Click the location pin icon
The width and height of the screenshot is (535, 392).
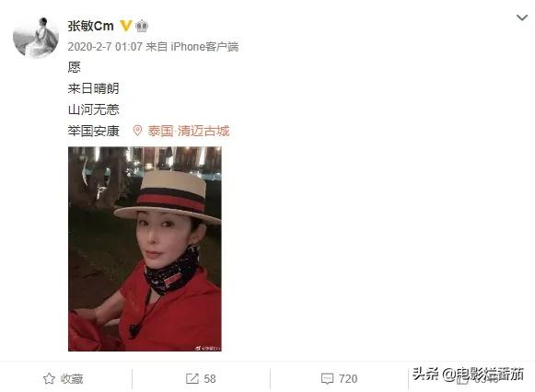point(137,131)
